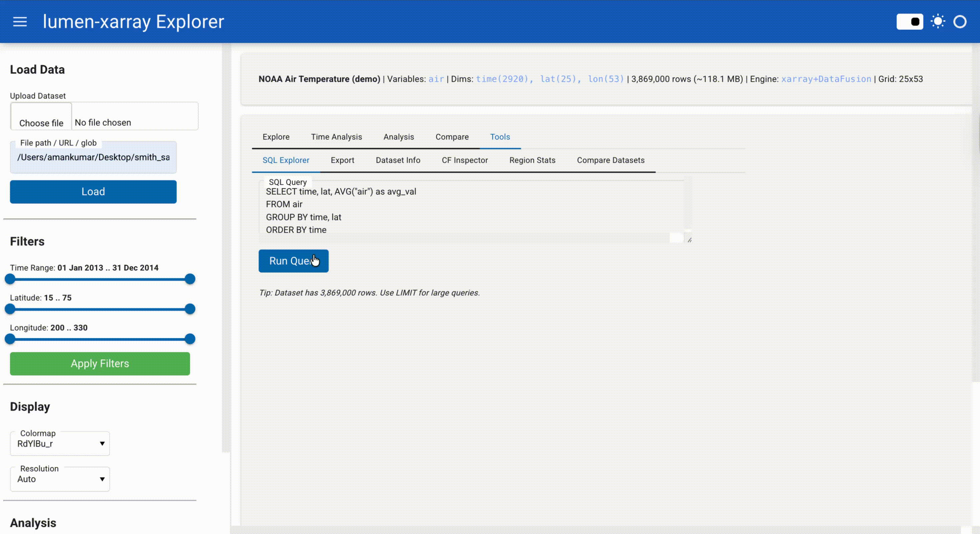Click the 'No file chosen' text
Screen dimensions: 980x534
(x=103, y=123)
